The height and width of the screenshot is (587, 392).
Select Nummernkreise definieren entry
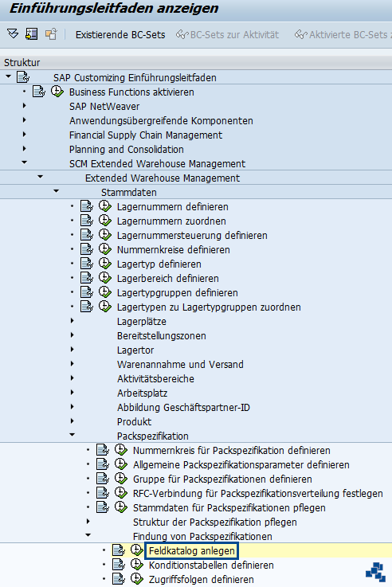click(174, 250)
